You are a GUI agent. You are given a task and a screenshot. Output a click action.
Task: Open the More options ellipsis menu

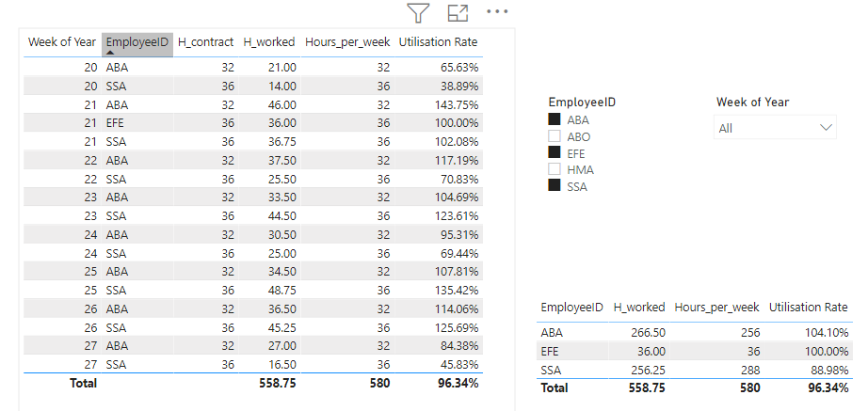(497, 11)
